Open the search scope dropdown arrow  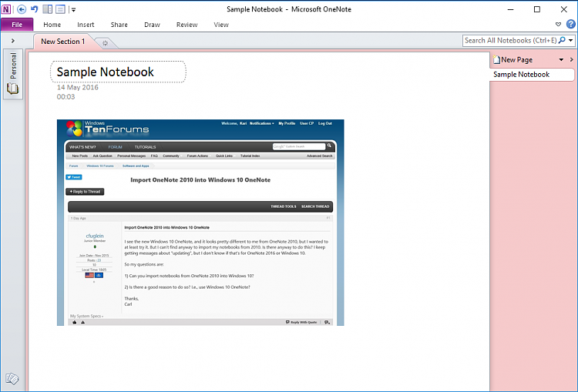[571, 41]
